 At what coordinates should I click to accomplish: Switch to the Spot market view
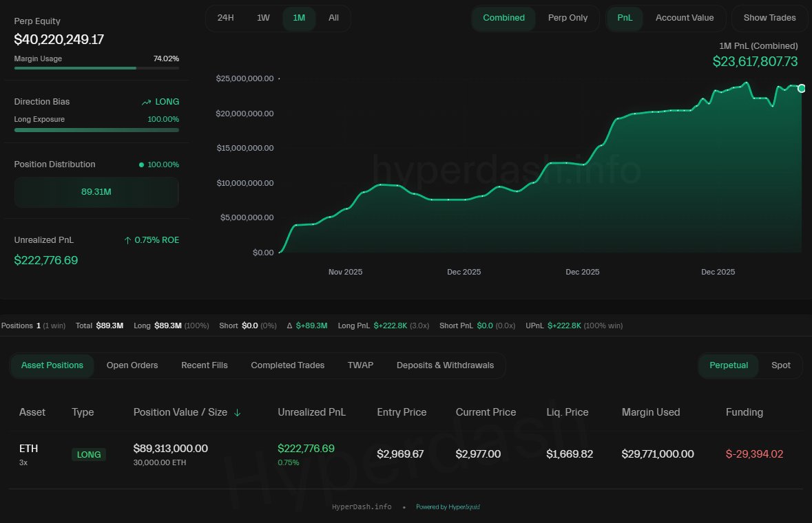point(780,365)
